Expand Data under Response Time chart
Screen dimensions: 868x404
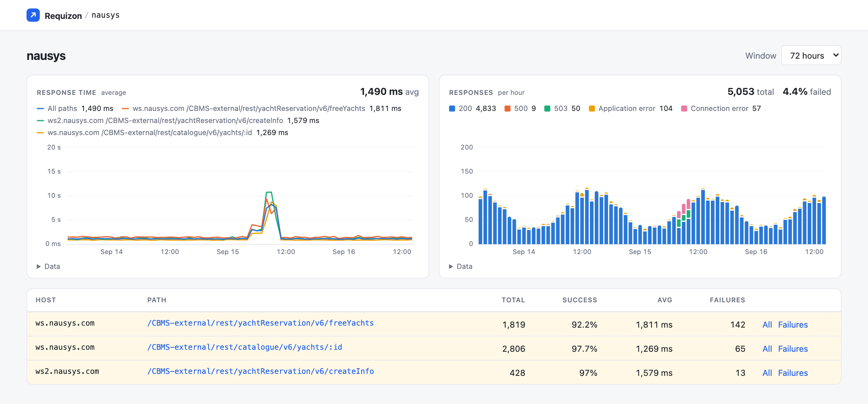(x=48, y=267)
